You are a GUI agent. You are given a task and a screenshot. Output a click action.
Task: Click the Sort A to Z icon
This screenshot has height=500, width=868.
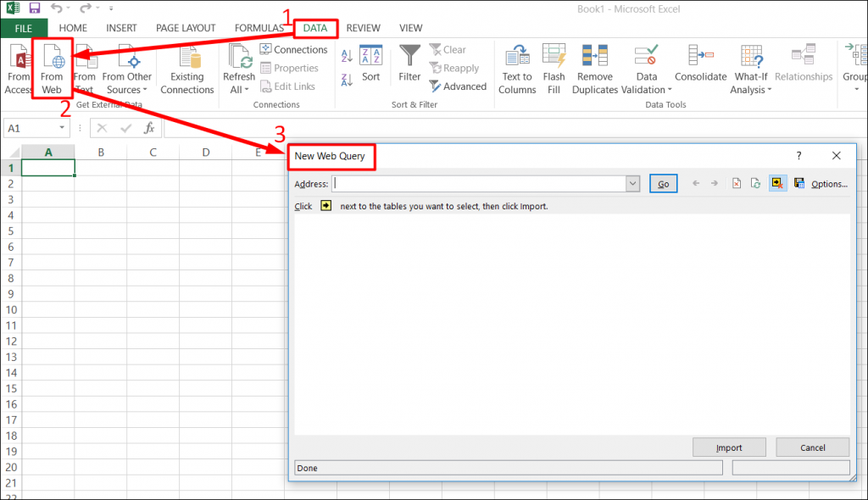click(x=347, y=57)
